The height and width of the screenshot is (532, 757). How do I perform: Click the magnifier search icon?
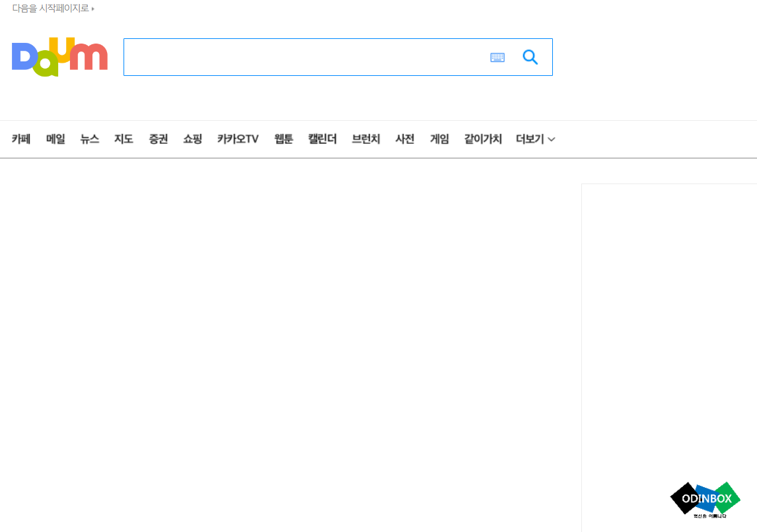click(530, 57)
